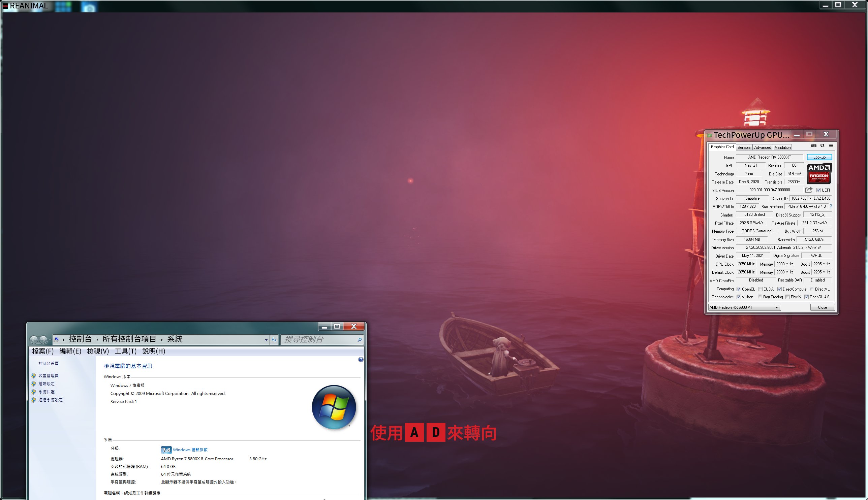Switch to the Sensors tab
The height and width of the screenshot is (500, 868).
744,147
